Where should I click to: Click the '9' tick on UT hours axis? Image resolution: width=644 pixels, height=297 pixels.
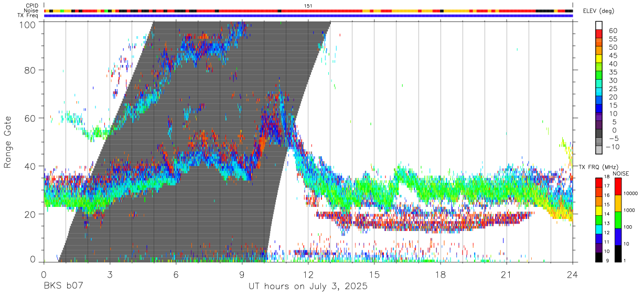coord(242,274)
